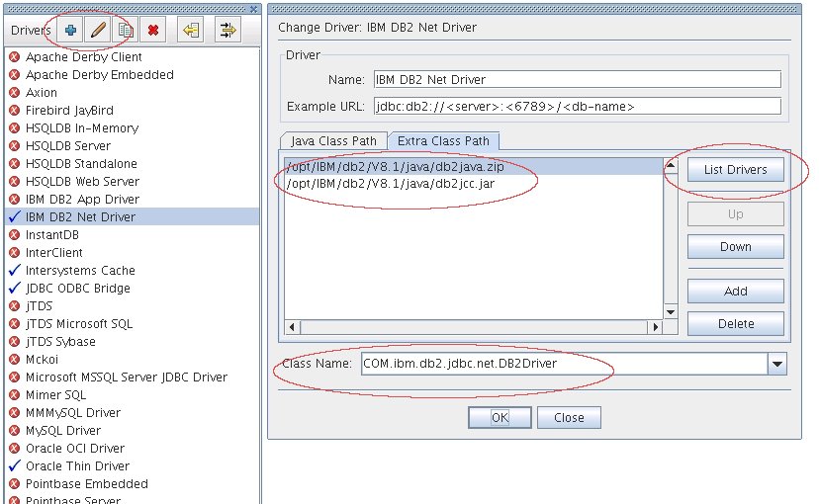The width and height of the screenshot is (819, 504).
Task: Close the Drivers panel with the X
Action: (x=255, y=9)
